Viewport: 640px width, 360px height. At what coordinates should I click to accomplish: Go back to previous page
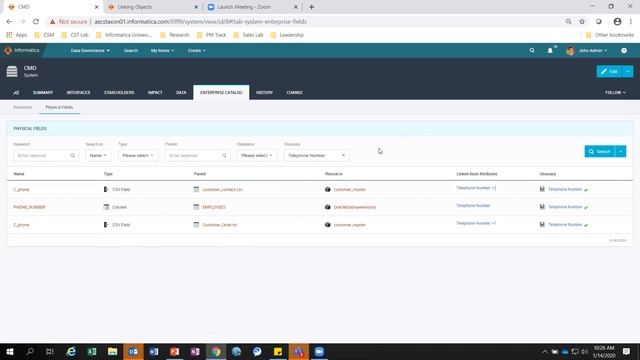(x=9, y=22)
